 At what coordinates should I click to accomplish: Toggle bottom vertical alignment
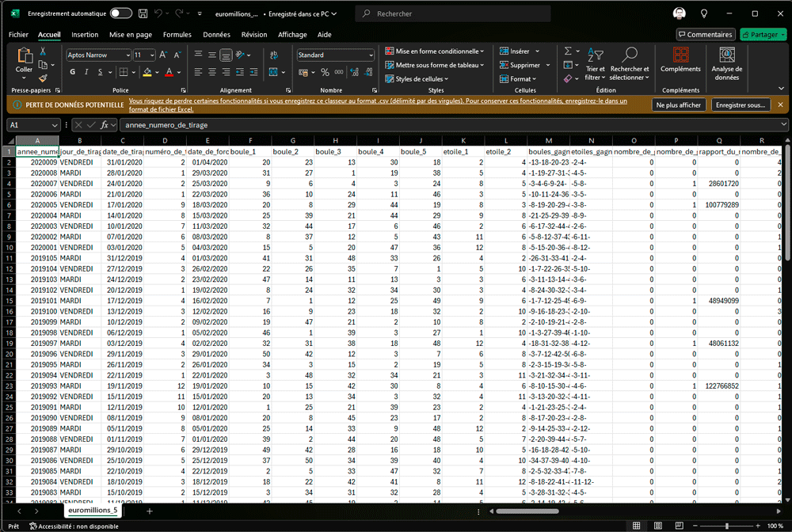226,55
